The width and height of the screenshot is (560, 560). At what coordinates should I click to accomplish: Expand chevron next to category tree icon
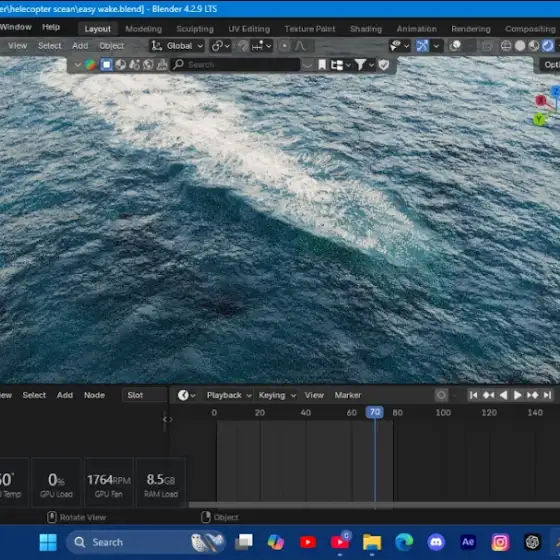point(348,65)
